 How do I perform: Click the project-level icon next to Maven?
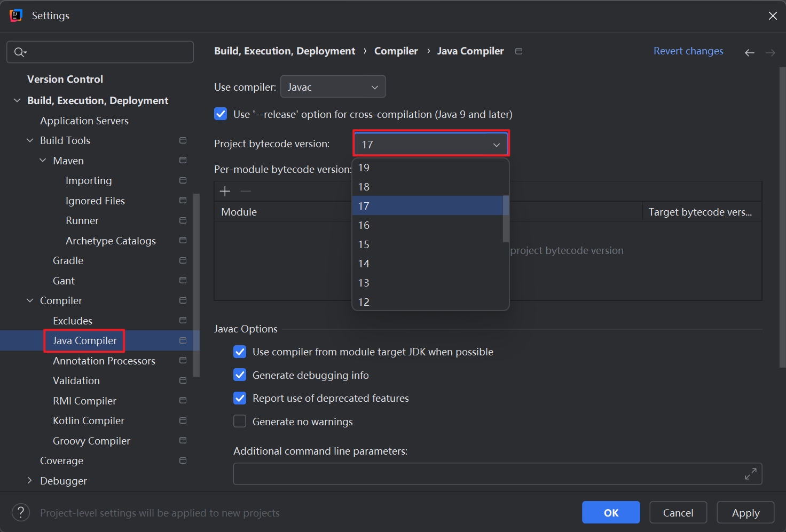click(183, 160)
